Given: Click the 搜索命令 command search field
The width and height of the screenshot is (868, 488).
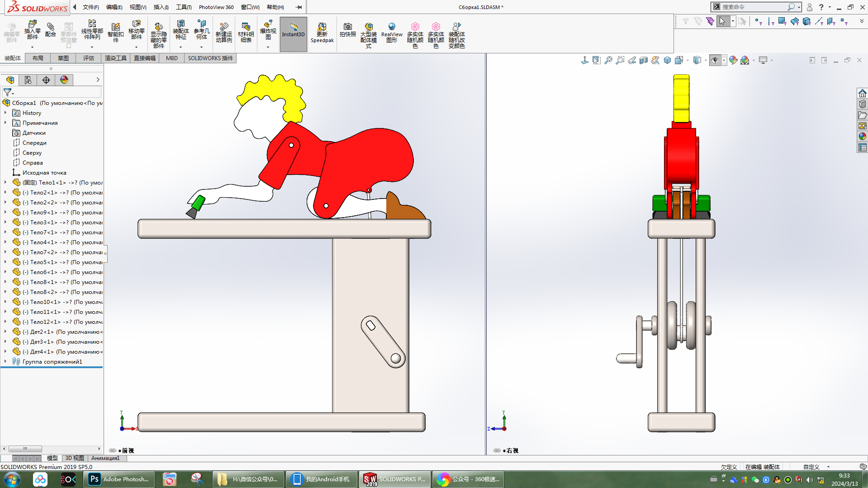Looking at the screenshot, I should click(755, 7).
